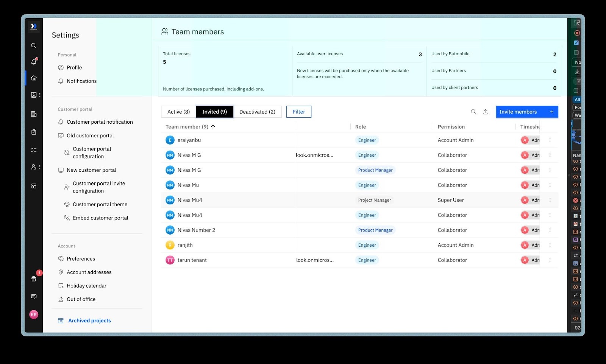
Task: Open Profile settings in the sidebar
Action: coord(74,67)
